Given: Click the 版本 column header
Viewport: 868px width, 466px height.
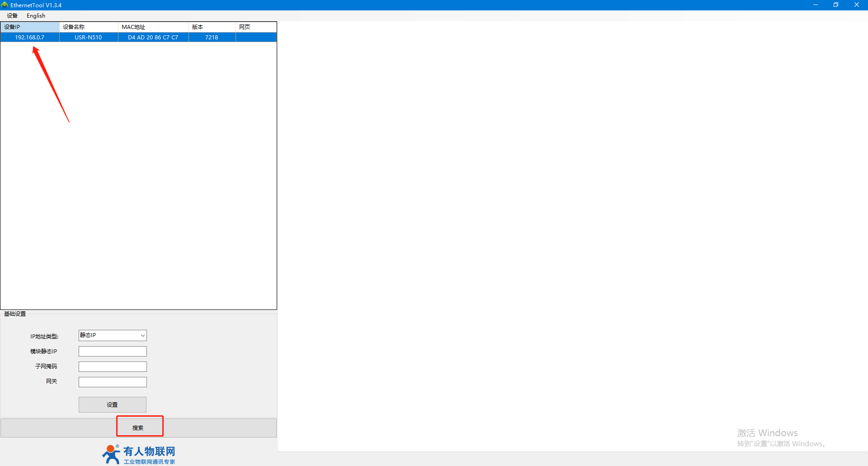Looking at the screenshot, I should pos(212,27).
